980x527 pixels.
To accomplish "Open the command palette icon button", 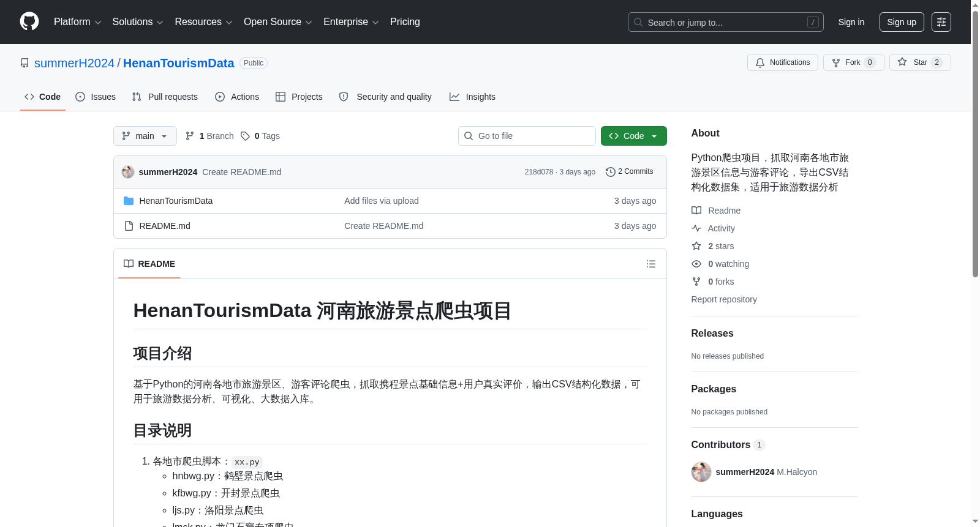I will (x=941, y=22).
